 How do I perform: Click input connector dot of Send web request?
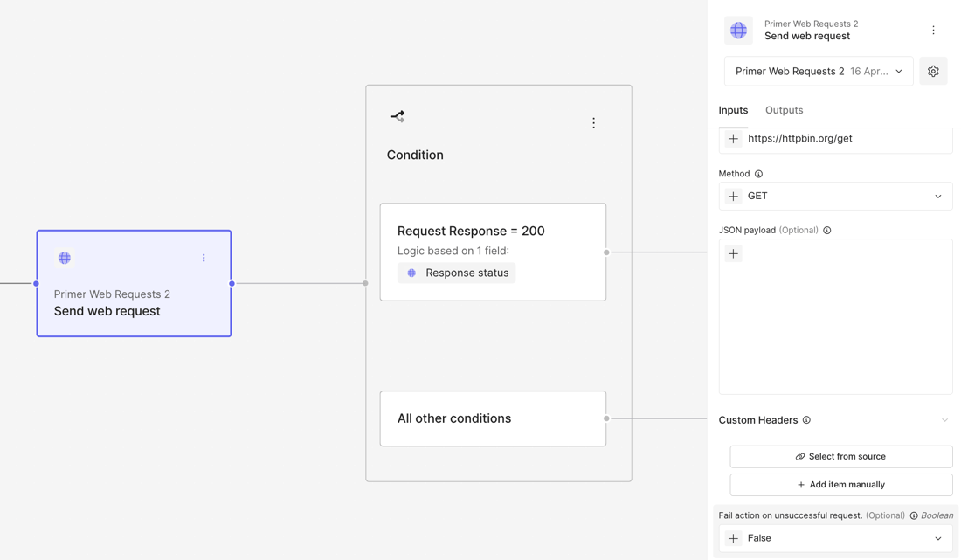click(x=36, y=283)
